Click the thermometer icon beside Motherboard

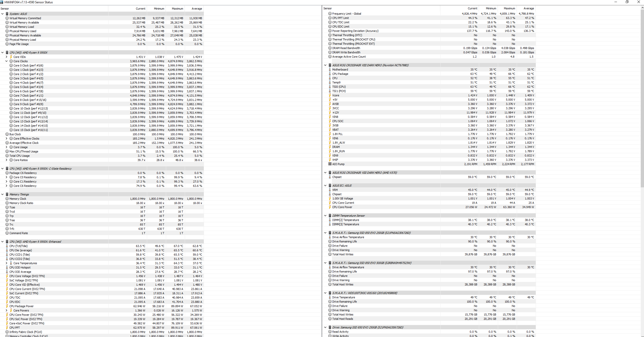[x=330, y=70]
